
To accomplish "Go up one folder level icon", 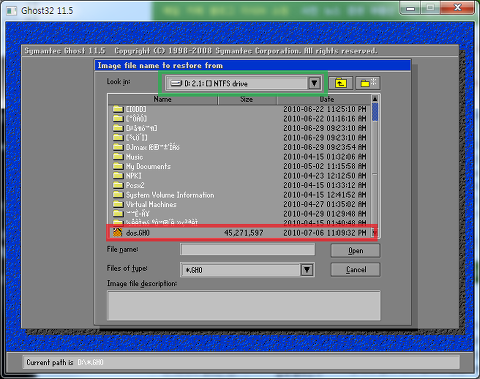I will coord(341,83).
